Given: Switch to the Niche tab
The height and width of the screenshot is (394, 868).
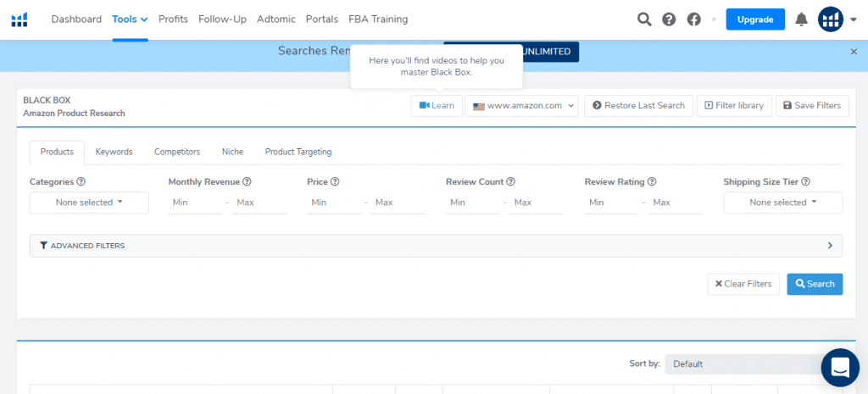Looking at the screenshot, I should 232,153.
